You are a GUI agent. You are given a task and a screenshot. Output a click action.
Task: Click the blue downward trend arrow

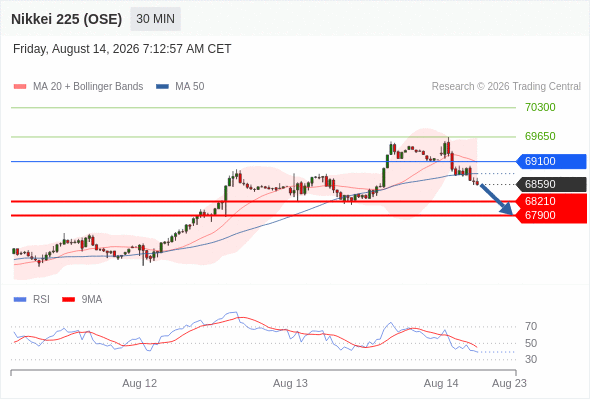[x=496, y=199]
